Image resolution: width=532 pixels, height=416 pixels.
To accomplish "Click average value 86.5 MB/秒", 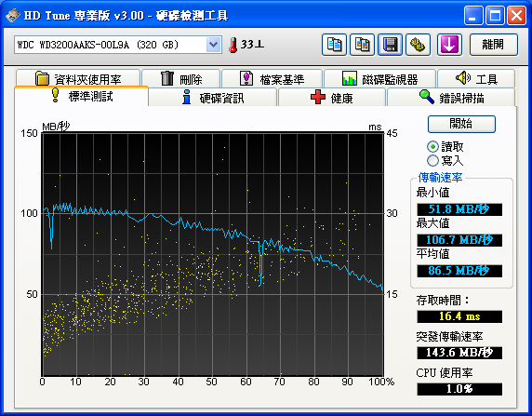I will point(459,271).
